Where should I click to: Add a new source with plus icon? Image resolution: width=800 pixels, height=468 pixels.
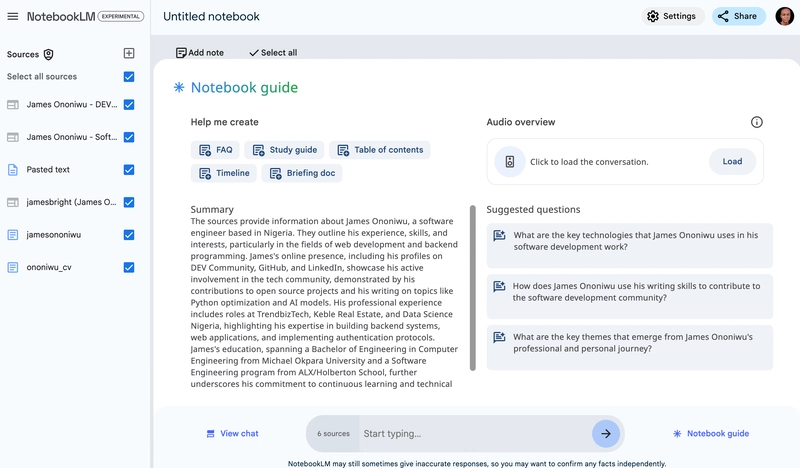click(x=129, y=53)
